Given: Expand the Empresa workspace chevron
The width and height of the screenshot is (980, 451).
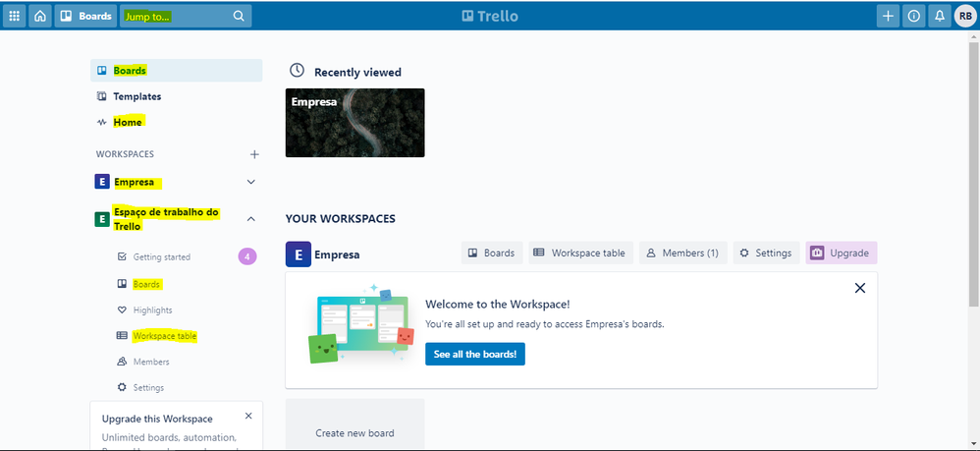Looking at the screenshot, I should (251, 182).
